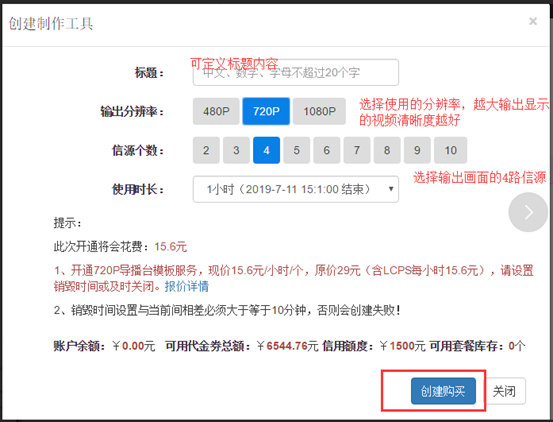Close the 创建制作工具 dialog with X
Image resolution: width=553 pixels, height=422 pixels.
(x=533, y=22)
